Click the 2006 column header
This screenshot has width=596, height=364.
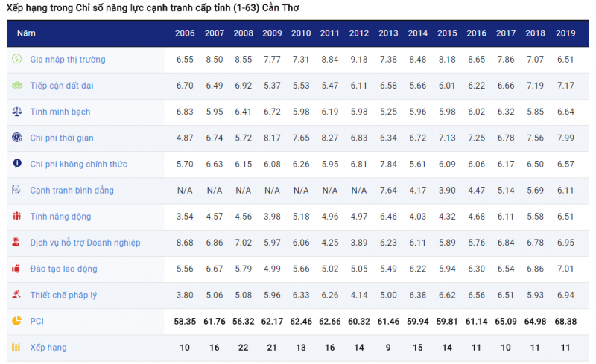[x=185, y=33]
